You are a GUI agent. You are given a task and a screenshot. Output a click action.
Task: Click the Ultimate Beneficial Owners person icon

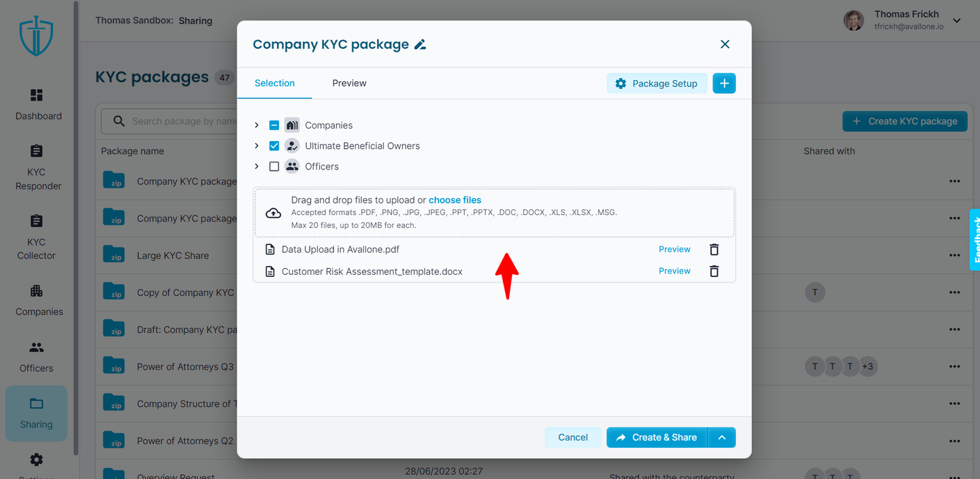(292, 146)
